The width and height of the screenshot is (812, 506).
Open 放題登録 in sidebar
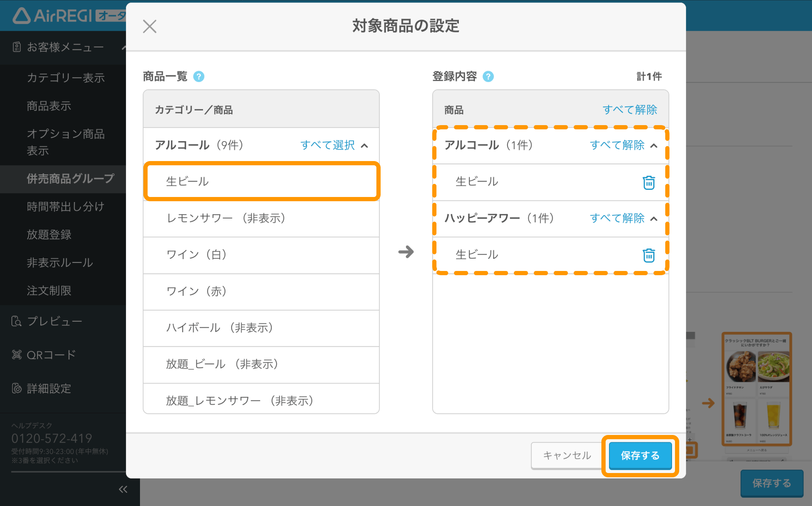49,234
